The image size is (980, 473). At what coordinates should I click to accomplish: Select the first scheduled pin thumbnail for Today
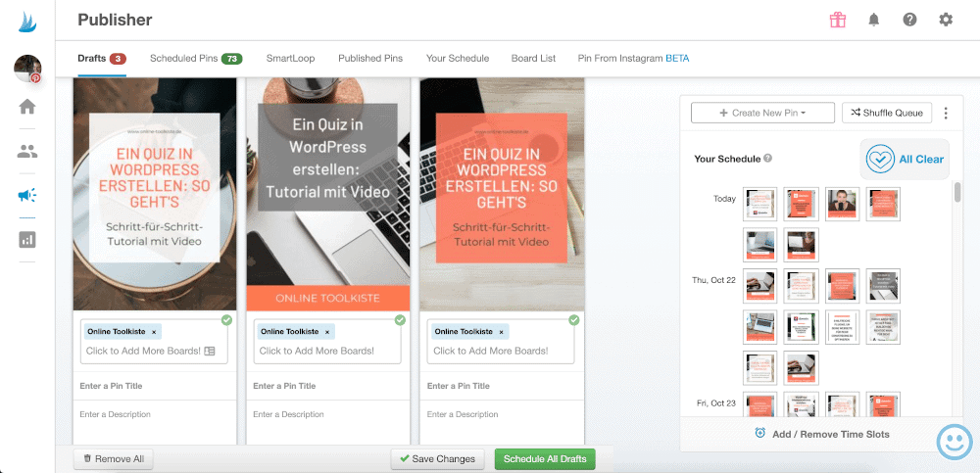click(760, 204)
